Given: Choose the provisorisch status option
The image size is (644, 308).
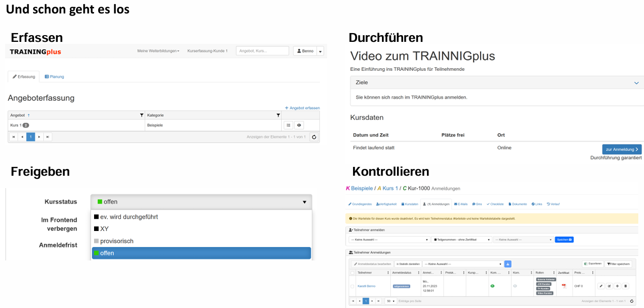Looking at the screenshot, I should (201, 241).
